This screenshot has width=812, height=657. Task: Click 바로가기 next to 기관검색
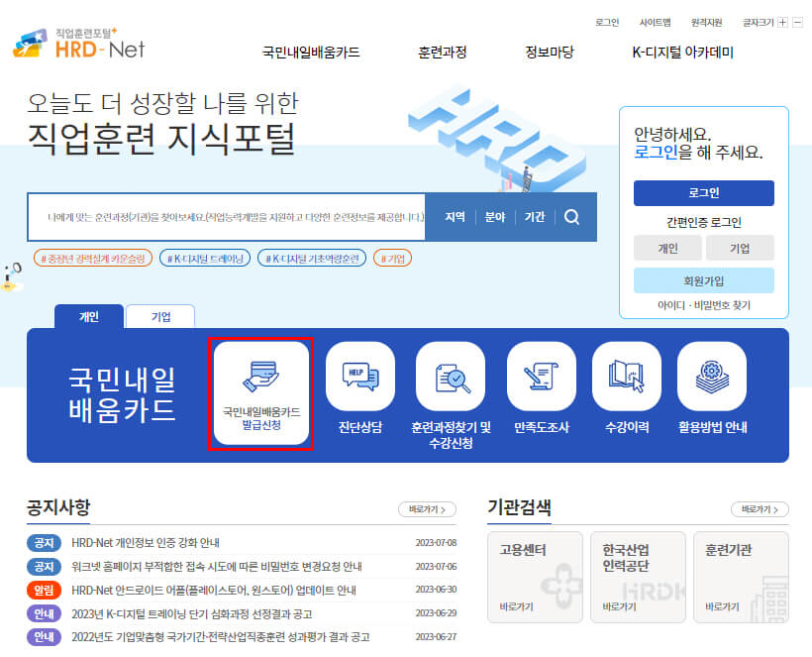760,509
